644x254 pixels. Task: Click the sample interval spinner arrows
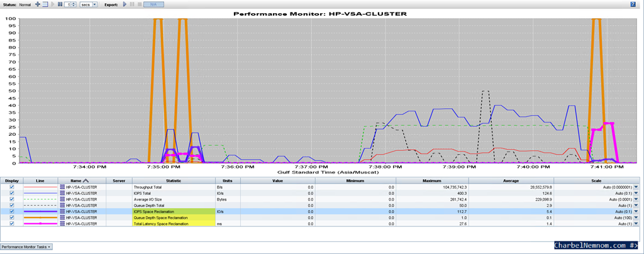coord(74,4)
